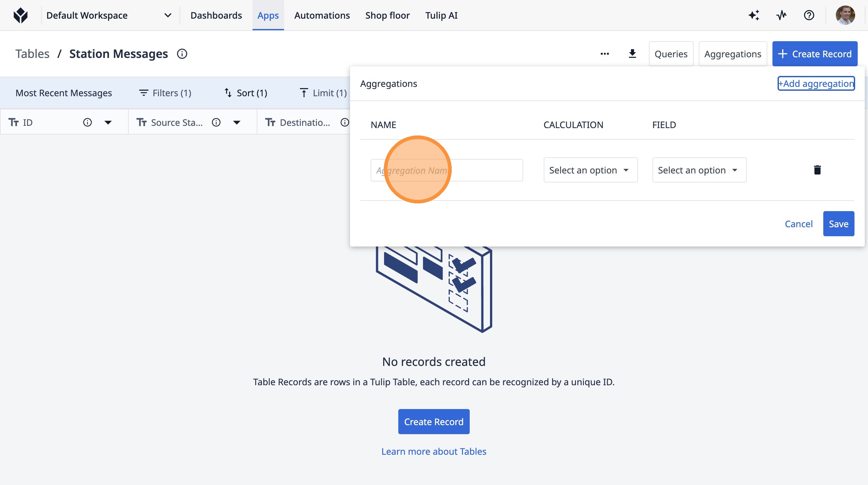Open the Calculation select dropdown
The width and height of the screenshot is (868, 485).
590,170
